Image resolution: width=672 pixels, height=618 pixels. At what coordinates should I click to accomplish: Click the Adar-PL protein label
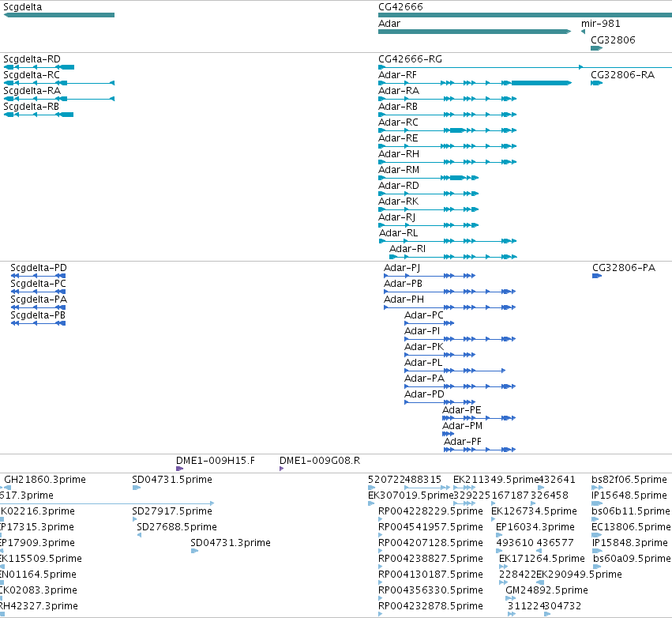coord(423,364)
